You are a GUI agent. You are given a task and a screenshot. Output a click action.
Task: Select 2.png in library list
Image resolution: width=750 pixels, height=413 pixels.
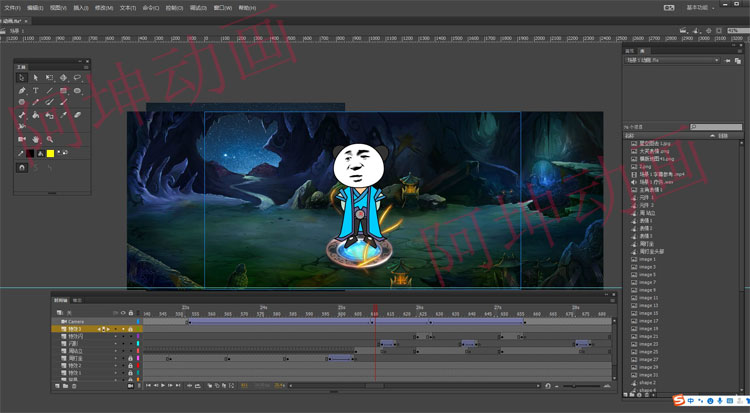click(x=645, y=167)
